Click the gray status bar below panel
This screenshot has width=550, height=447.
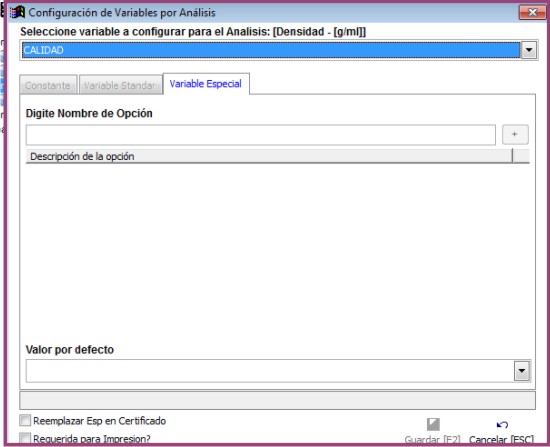pos(277,400)
